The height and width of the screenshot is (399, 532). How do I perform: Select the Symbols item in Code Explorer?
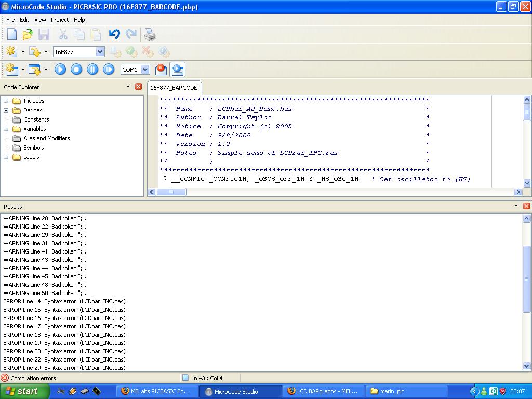pyautogui.click(x=33, y=148)
